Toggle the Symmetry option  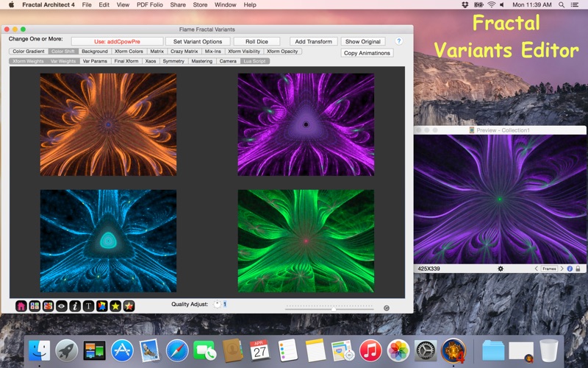173,61
